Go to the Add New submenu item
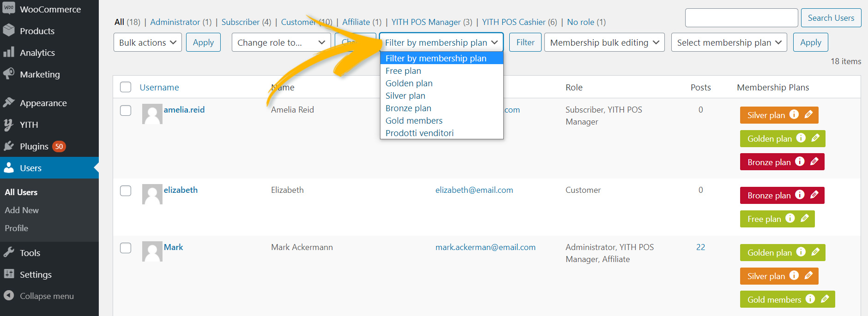 point(22,210)
